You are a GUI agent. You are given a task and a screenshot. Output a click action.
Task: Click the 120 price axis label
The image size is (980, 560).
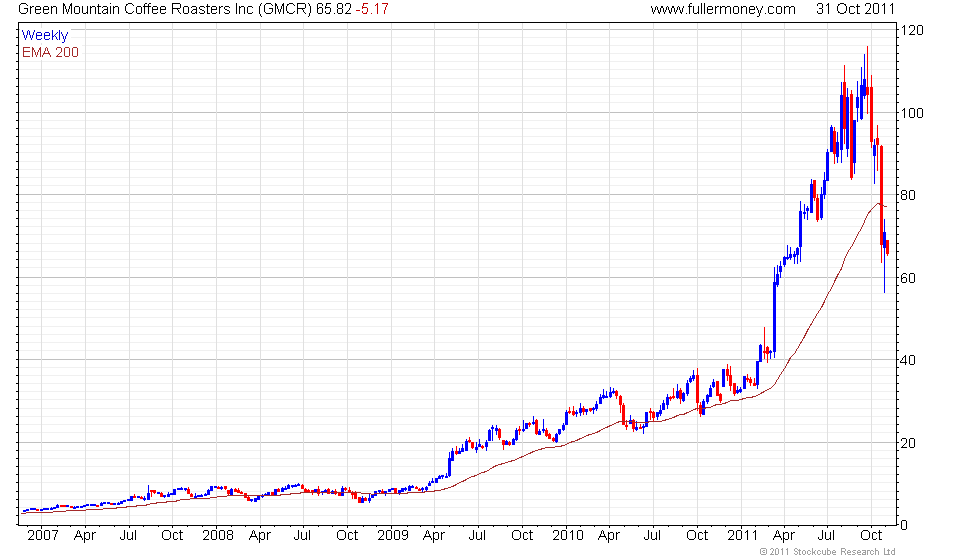(x=912, y=31)
